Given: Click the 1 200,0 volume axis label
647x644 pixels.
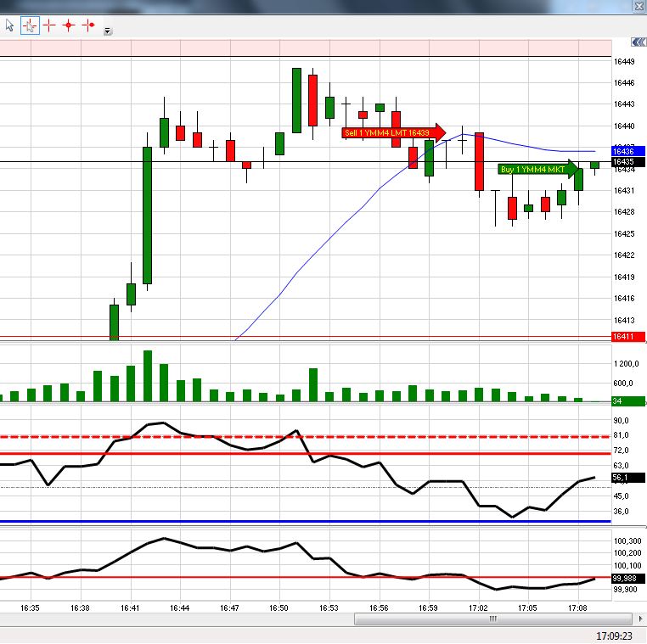Looking at the screenshot, I should [x=626, y=364].
